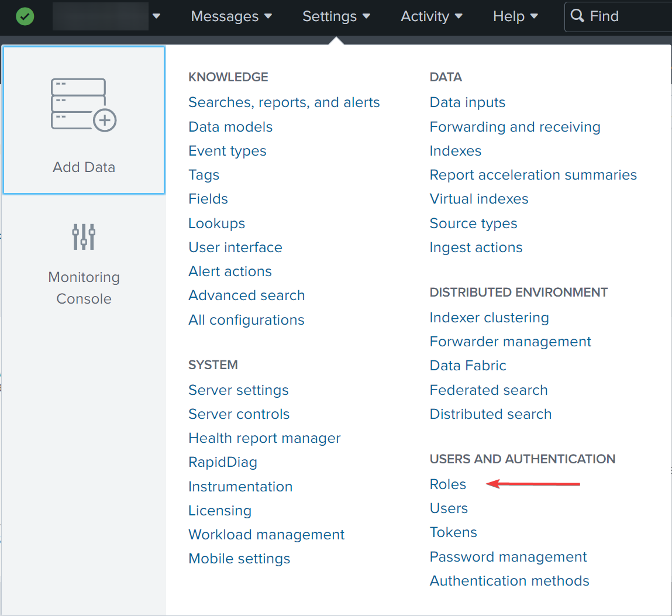Screen dimensions: 672x616
Task: Choose Forwarder management option
Action: (511, 342)
